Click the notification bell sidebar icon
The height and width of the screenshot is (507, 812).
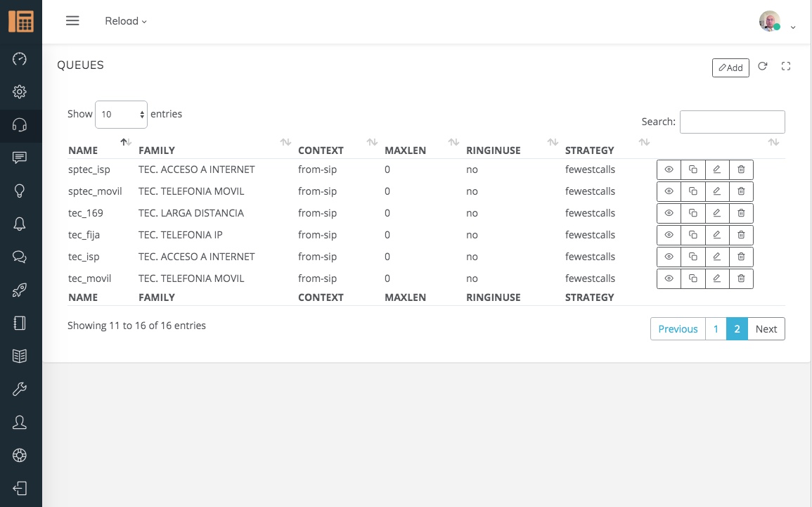tap(20, 224)
